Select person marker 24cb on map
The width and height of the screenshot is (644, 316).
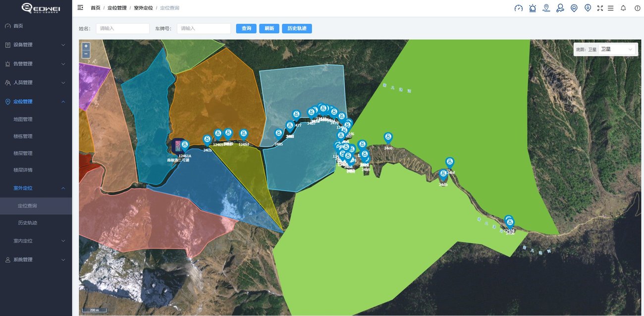coord(207,140)
